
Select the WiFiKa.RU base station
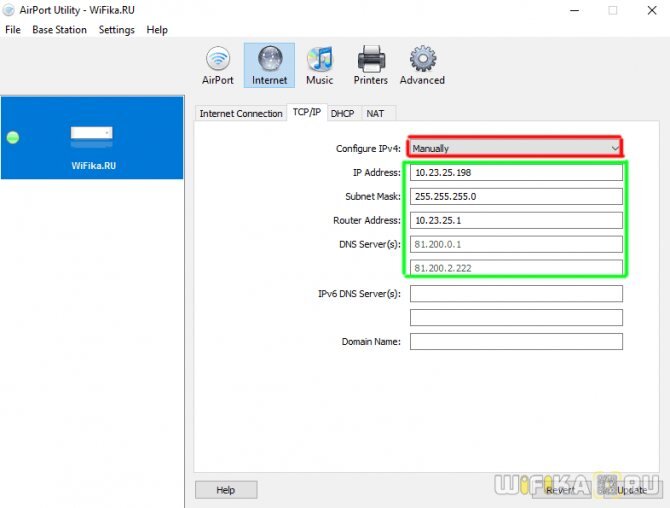tap(92, 138)
